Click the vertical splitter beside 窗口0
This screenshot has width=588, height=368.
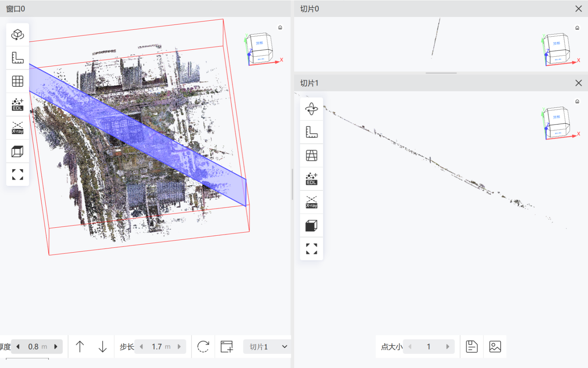coord(292,184)
